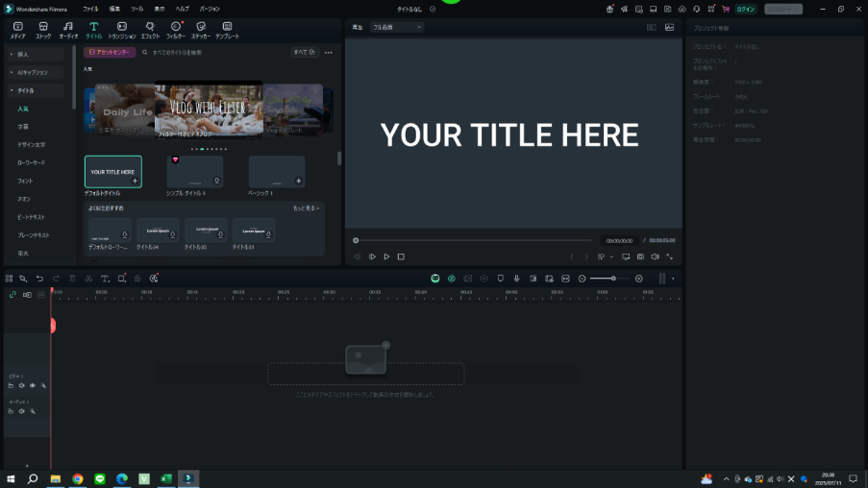Open the フル品質 playback quality dropdown

(397, 28)
